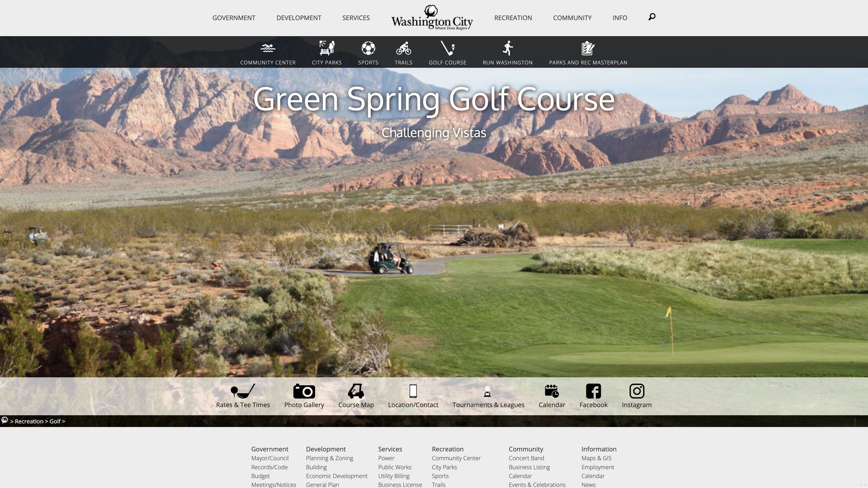
Task: Click the Services footer heading
Action: tap(390, 449)
